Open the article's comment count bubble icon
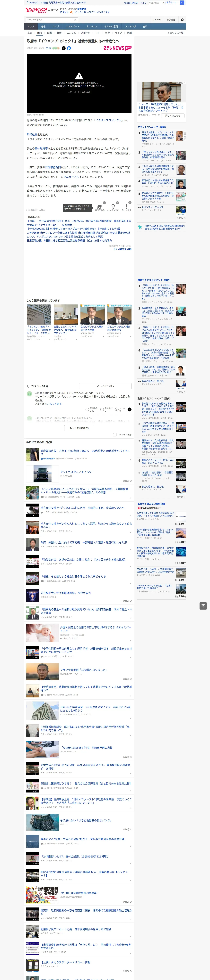The image size is (210, 980). 47,48
